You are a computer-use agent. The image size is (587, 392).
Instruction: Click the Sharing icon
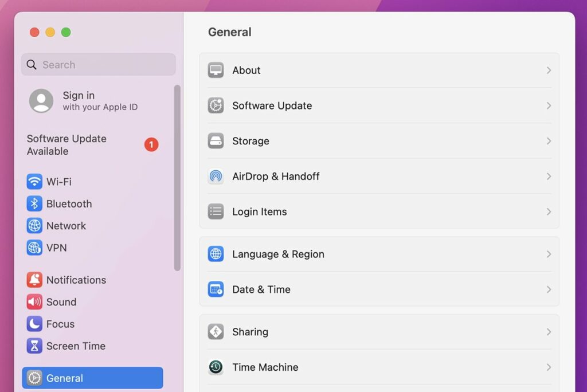point(216,332)
